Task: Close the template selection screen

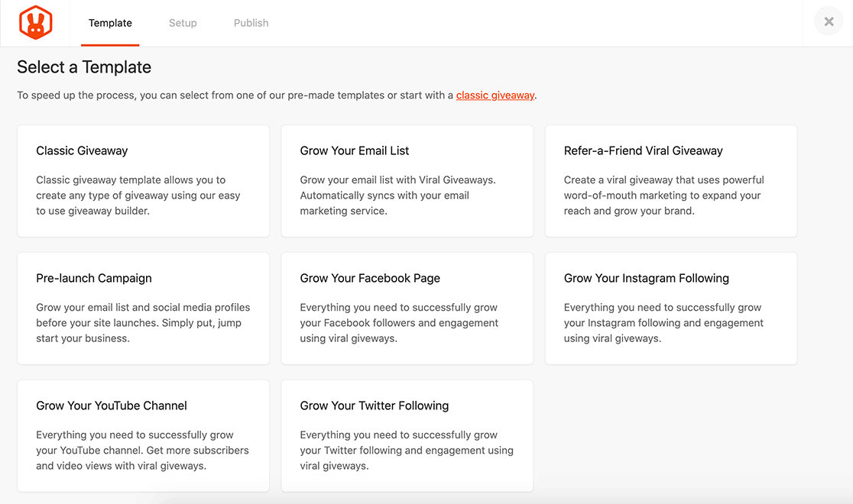Action: [829, 22]
